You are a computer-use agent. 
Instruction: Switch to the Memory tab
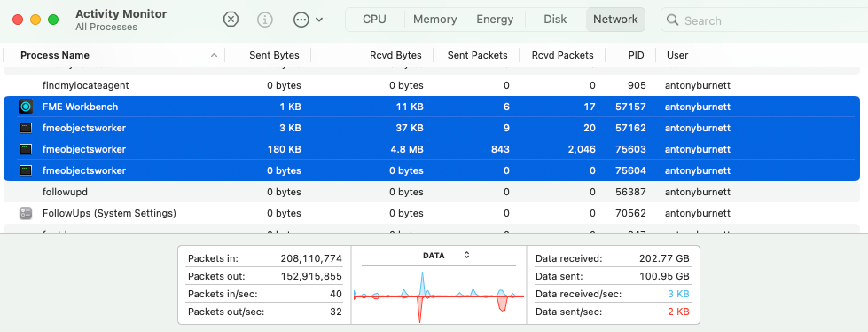coord(434,20)
